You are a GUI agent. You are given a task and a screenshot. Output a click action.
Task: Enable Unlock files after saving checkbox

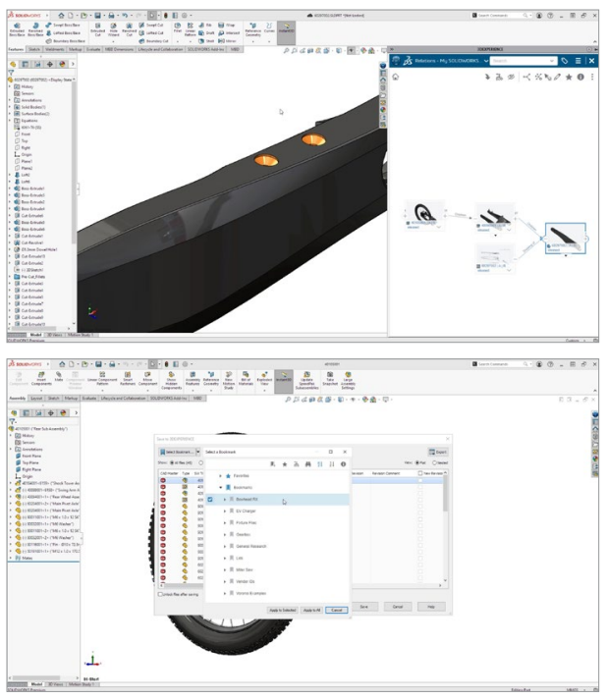[x=160, y=593]
